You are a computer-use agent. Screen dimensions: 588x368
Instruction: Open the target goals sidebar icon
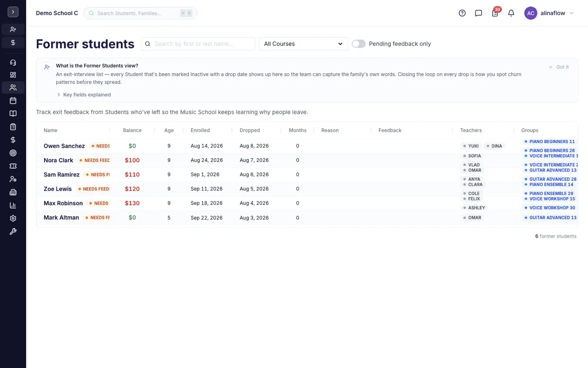13,153
